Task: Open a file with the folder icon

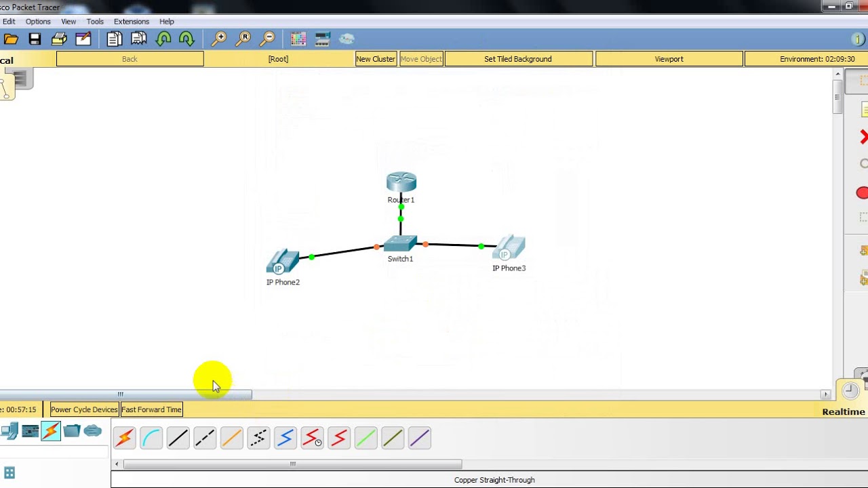Action: (11, 39)
